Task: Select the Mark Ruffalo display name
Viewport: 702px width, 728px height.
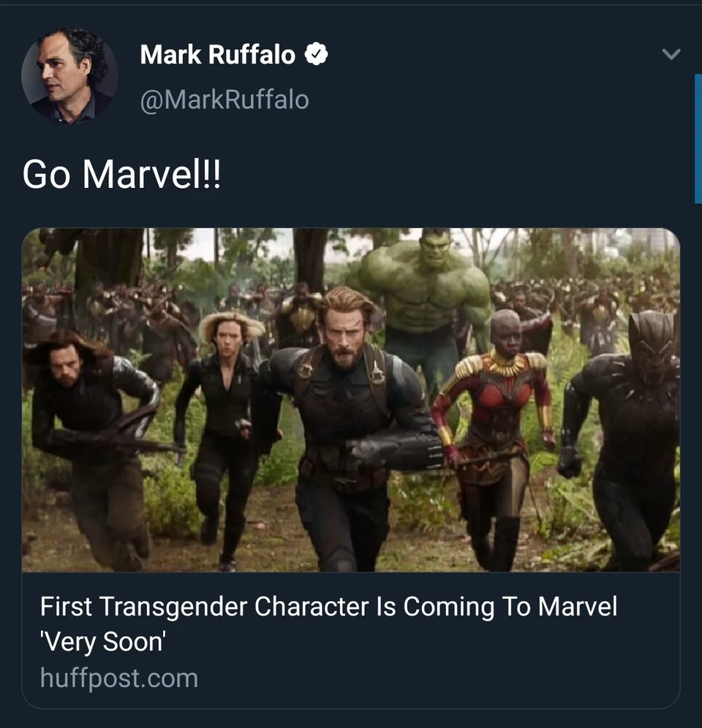Action: pos(219,54)
